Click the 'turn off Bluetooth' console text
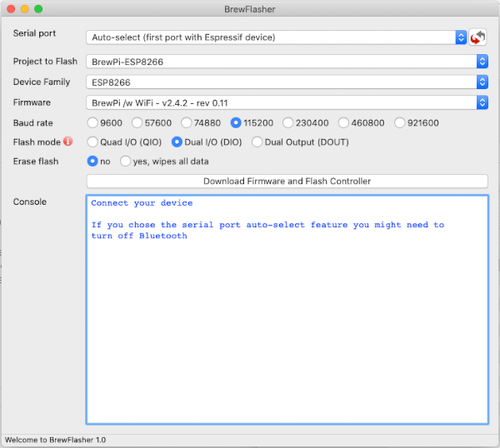 [x=139, y=236]
